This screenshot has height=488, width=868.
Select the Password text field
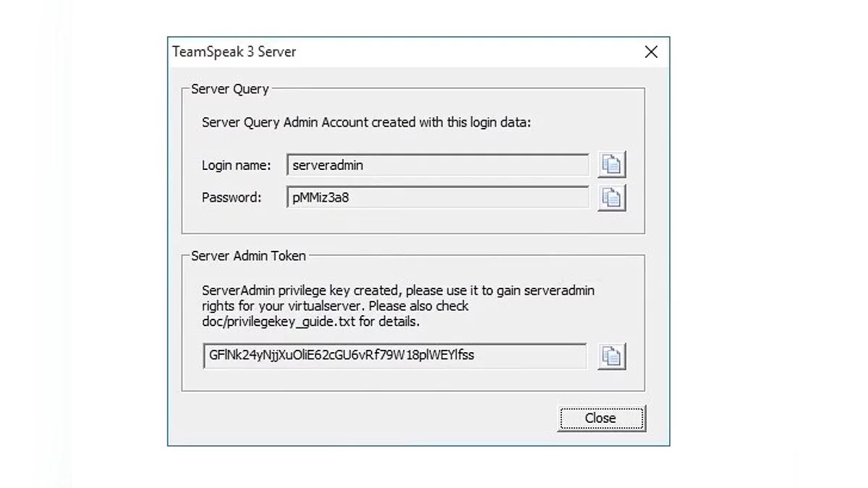[x=438, y=197]
